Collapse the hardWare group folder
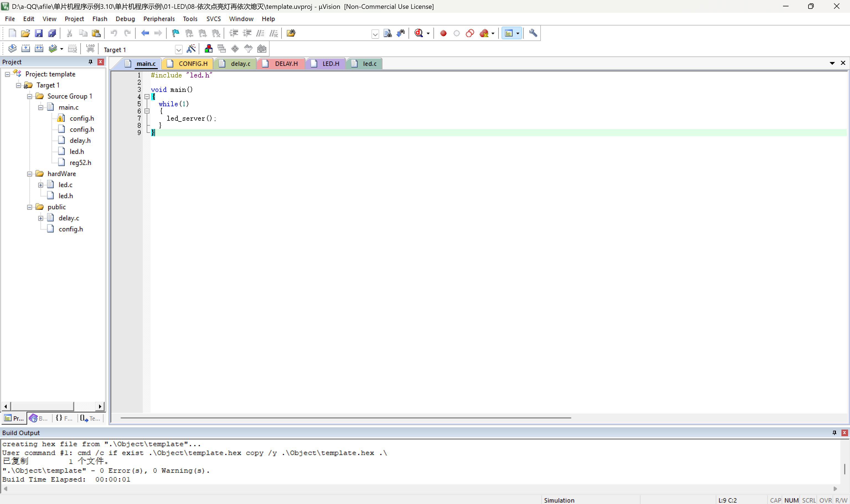This screenshot has width=850, height=504. pos(30,174)
